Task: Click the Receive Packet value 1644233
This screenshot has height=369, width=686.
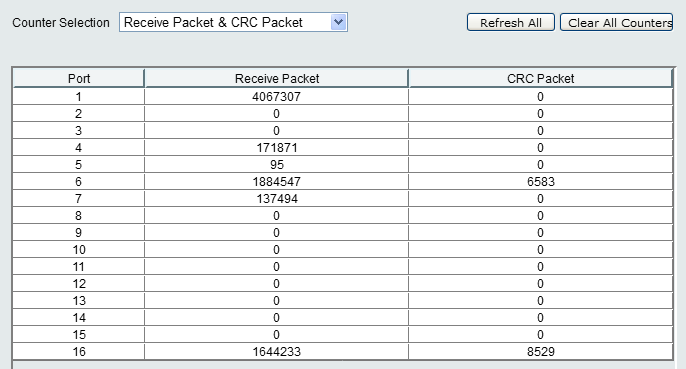Action: click(276, 351)
